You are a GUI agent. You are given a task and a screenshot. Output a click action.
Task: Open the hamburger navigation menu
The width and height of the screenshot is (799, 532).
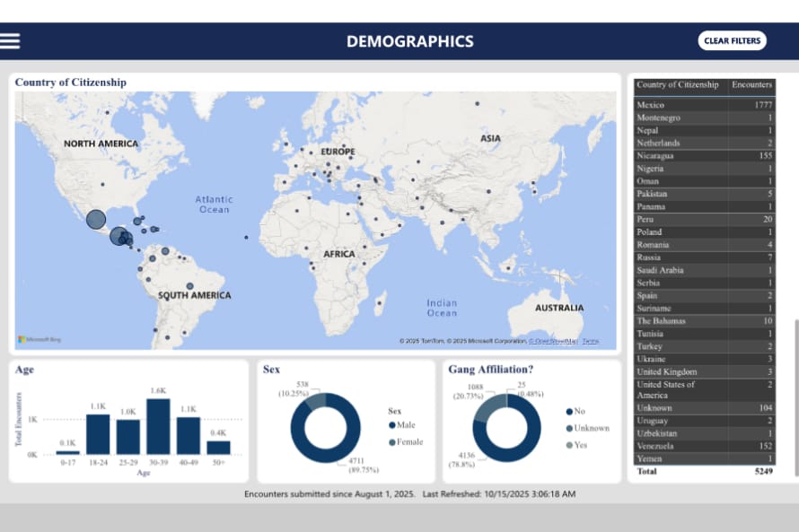(x=11, y=41)
